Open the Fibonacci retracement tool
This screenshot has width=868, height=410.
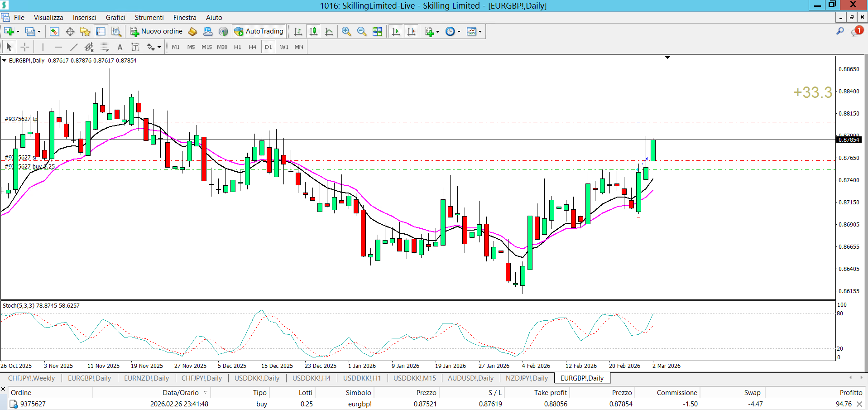[104, 47]
